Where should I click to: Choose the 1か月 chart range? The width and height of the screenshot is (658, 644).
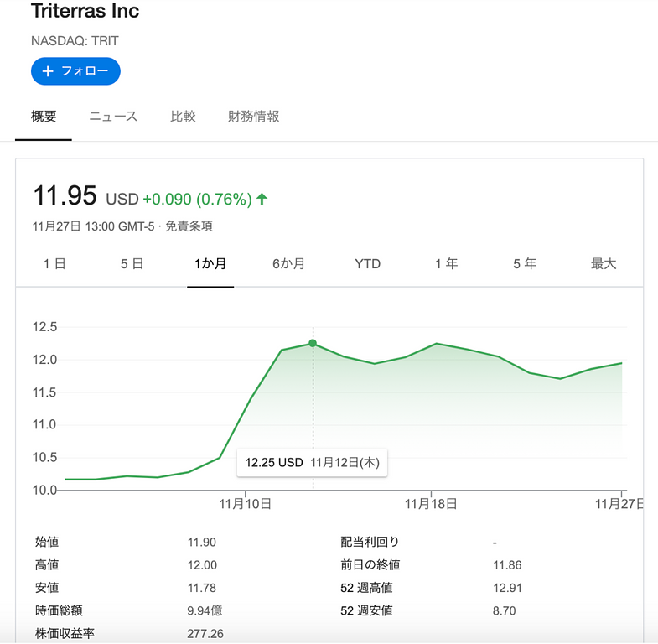[210, 264]
